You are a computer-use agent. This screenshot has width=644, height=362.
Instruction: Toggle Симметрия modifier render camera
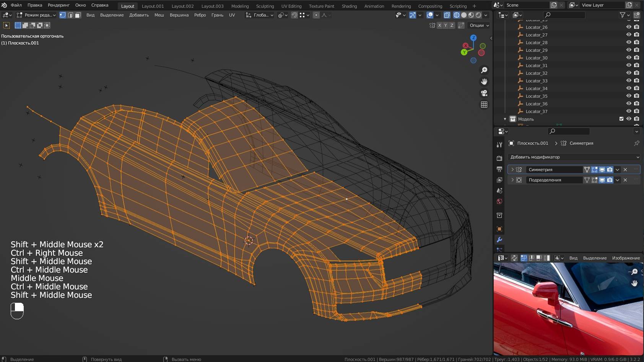610,170
